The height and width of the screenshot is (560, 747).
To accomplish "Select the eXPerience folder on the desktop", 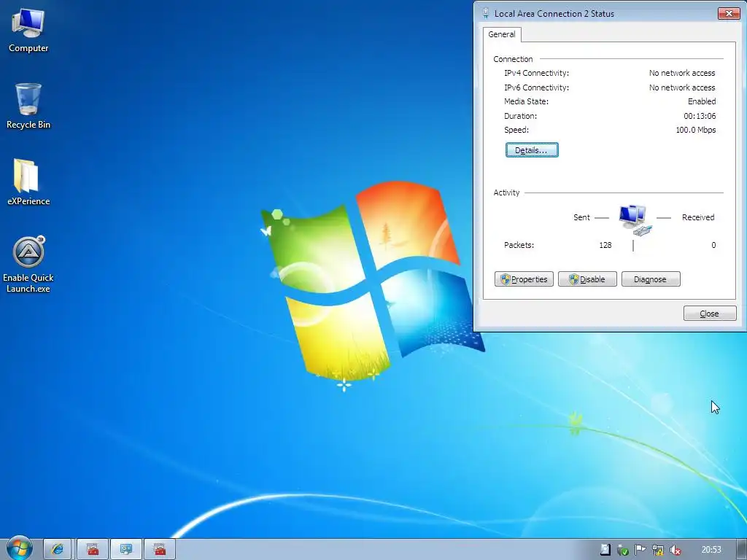I will pyautogui.click(x=28, y=182).
